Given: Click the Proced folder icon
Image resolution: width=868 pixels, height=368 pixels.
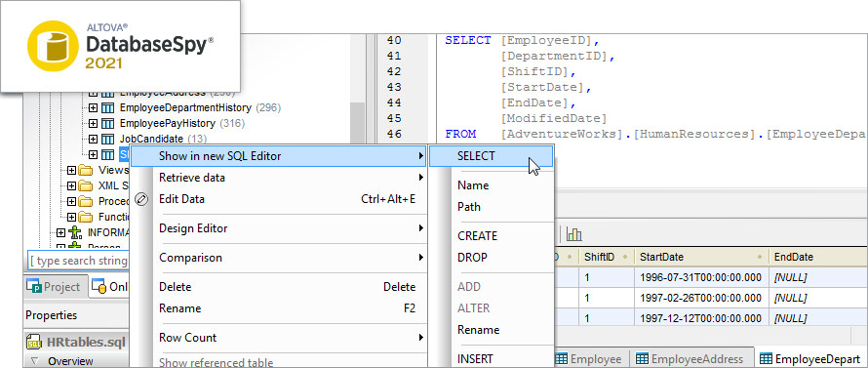Looking at the screenshot, I should tap(86, 201).
